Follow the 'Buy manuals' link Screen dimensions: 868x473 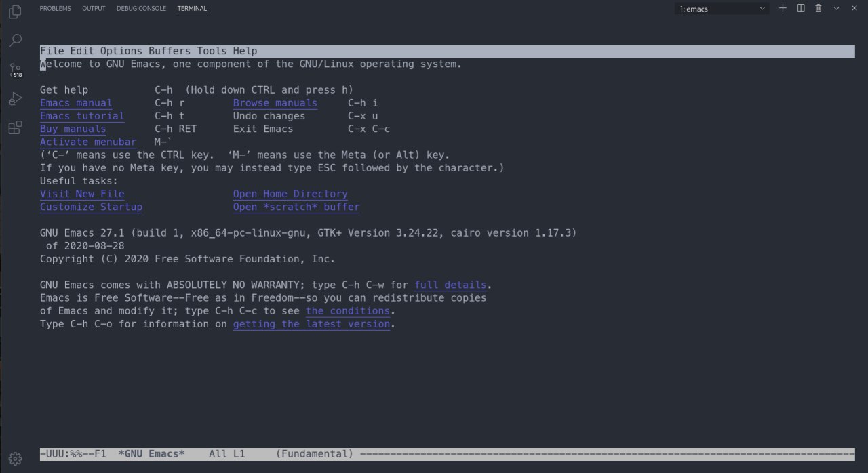73,129
